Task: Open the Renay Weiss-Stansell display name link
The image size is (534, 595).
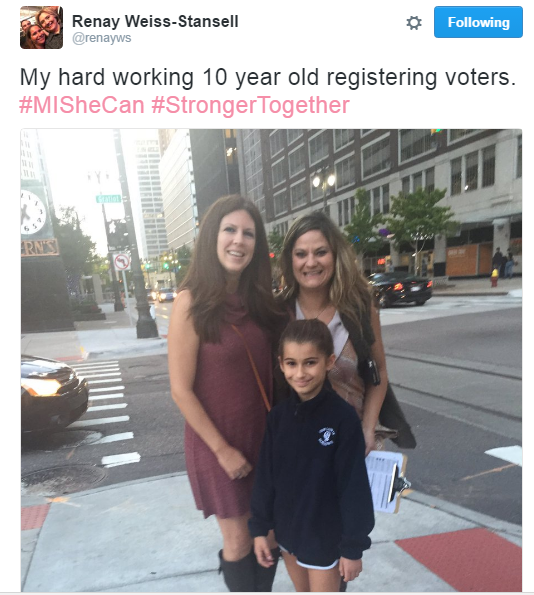Action: point(155,21)
